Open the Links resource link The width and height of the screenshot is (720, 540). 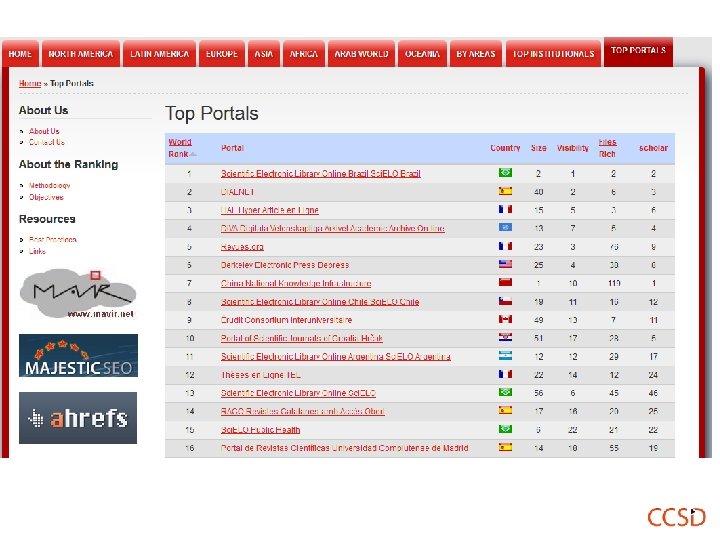coord(37,251)
